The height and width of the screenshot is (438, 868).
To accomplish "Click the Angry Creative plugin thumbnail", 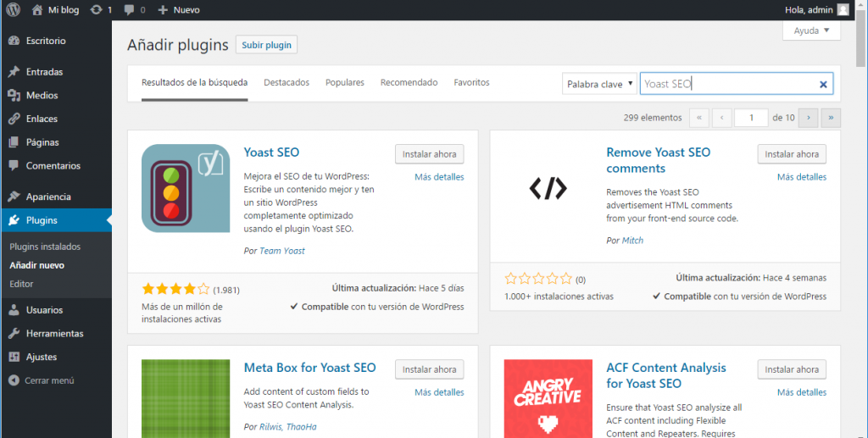I will (548, 399).
